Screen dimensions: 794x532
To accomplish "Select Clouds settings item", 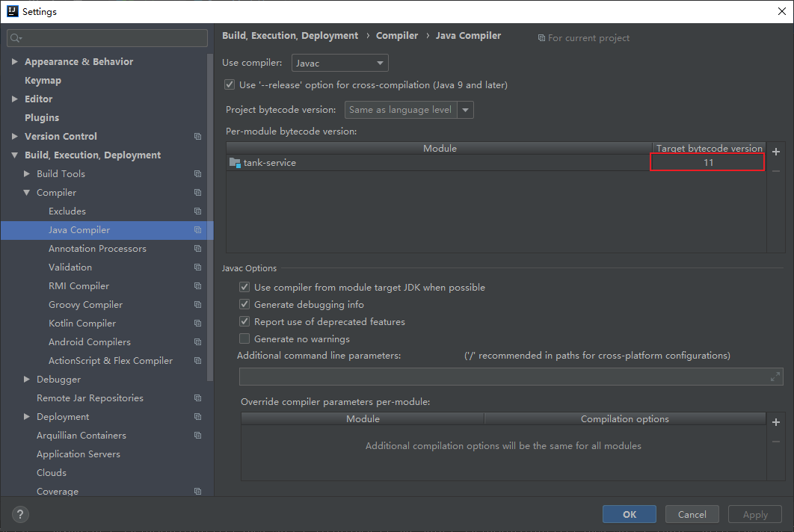I will [52, 473].
